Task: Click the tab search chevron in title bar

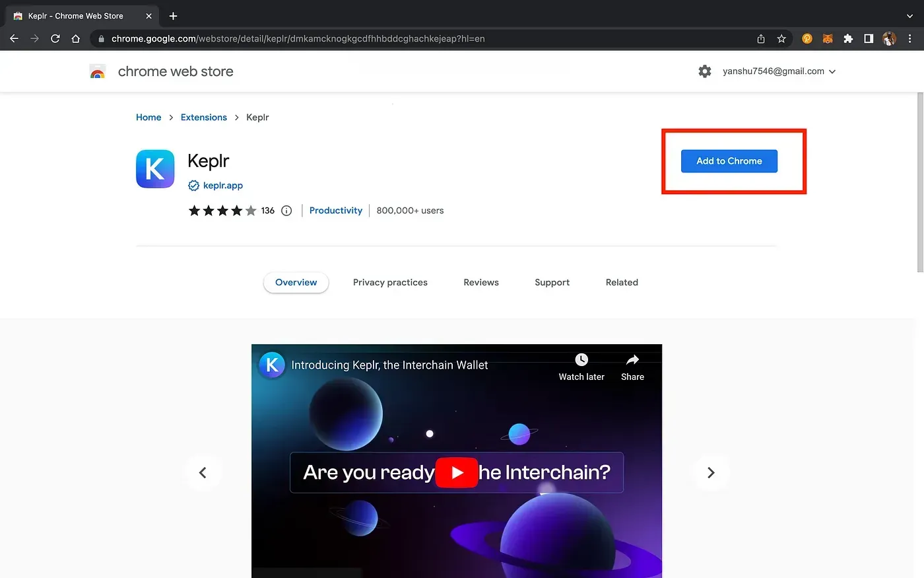Action: (x=909, y=16)
